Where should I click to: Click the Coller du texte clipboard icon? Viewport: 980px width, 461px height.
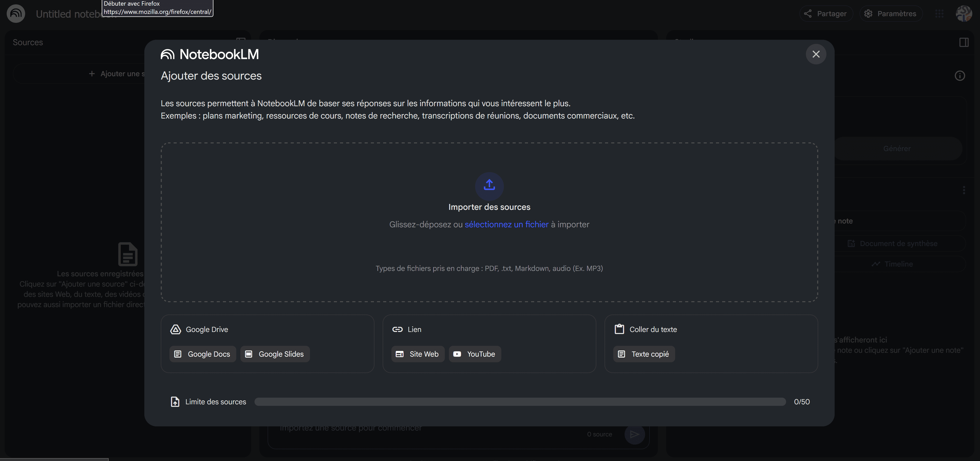point(619,329)
